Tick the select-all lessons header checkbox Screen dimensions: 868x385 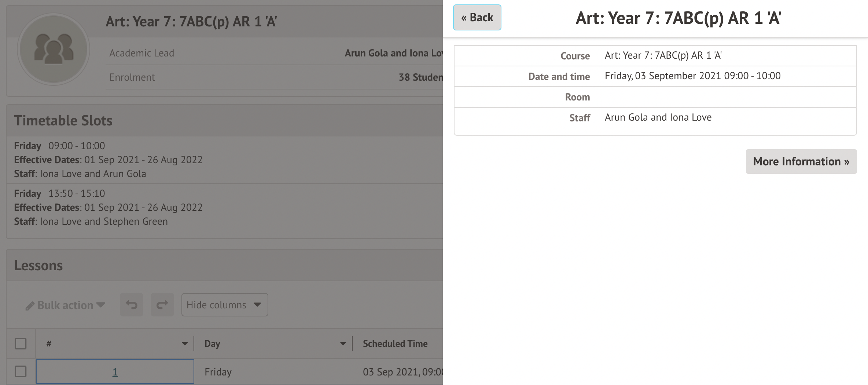pyautogui.click(x=21, y=344)
